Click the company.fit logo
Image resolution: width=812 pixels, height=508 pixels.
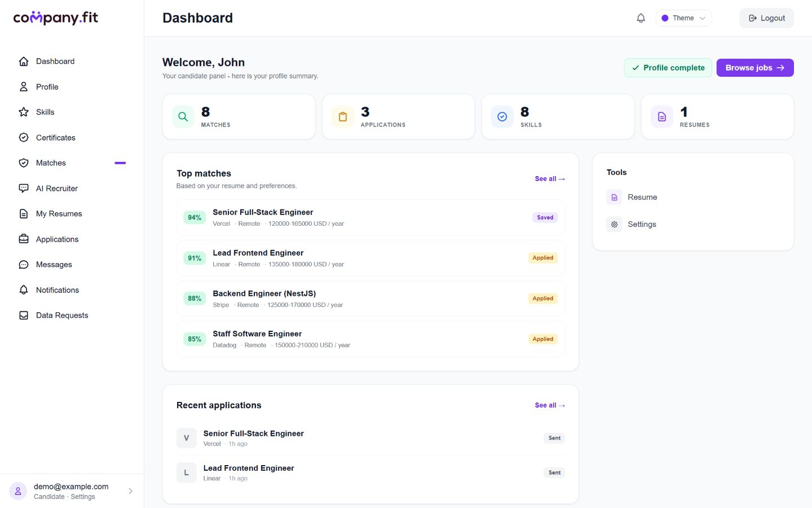click(56, 18)
